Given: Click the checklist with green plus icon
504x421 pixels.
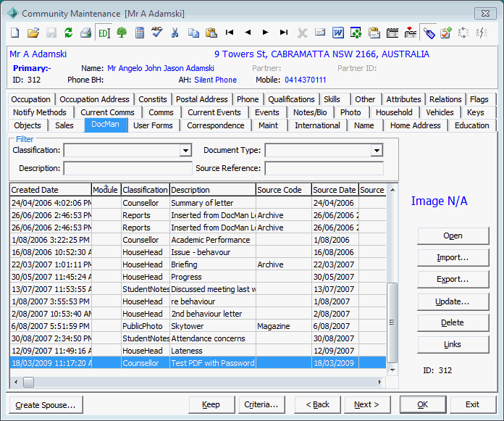Looking at the screenshot, I should pyautogui.click(x=446, y=33).
